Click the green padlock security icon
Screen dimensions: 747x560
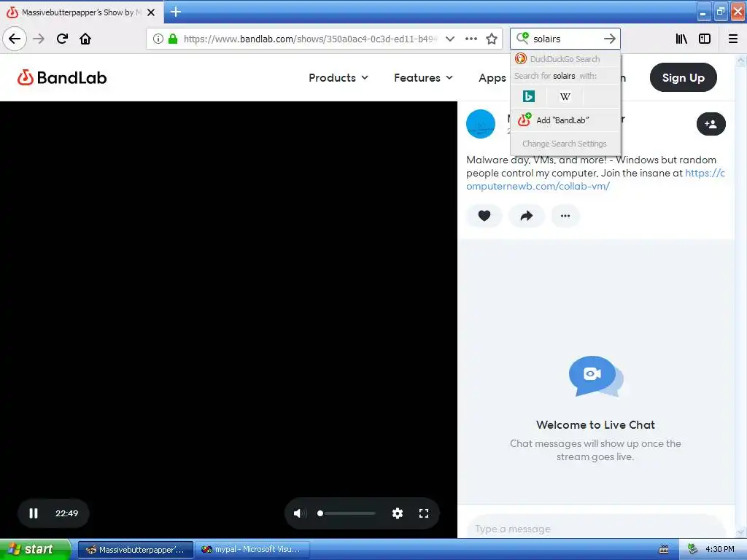coord(173,39)
